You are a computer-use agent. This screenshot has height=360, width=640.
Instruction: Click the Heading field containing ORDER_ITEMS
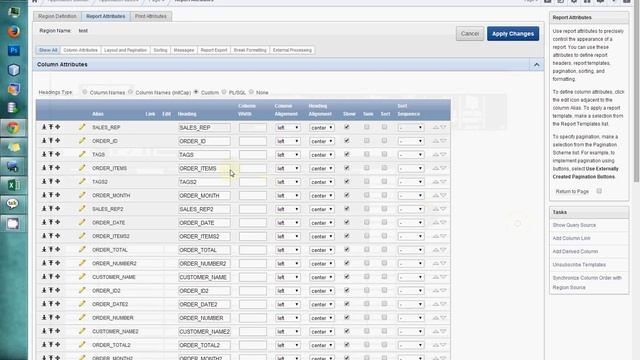click(x=204, y=168)
